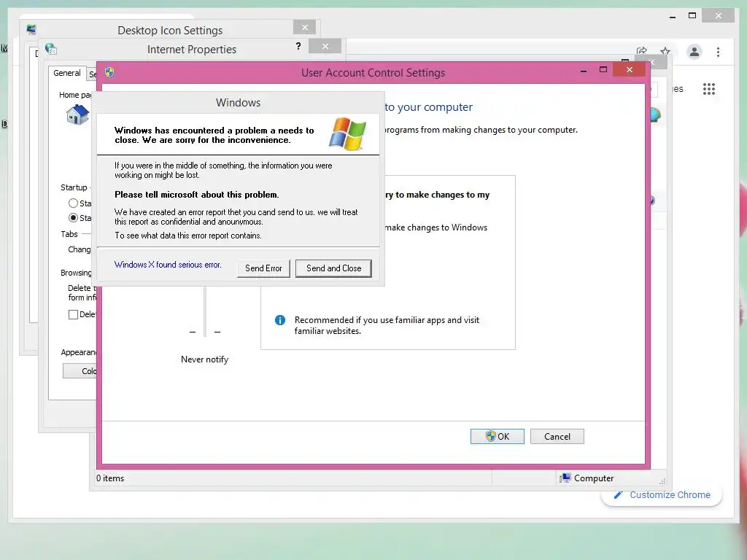
Task: Click the info icon beside Recommended text
Action: 280,320
